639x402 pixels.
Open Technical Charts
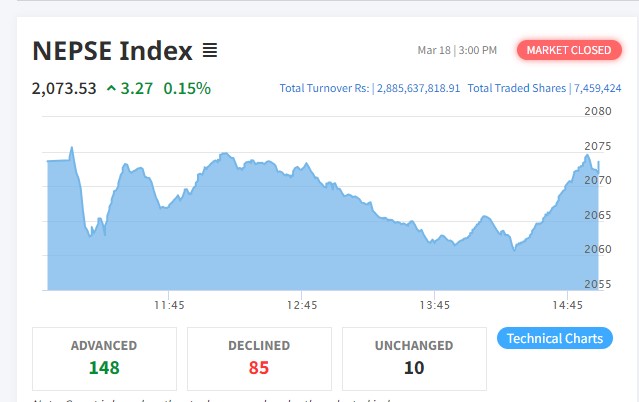point(555,338)
